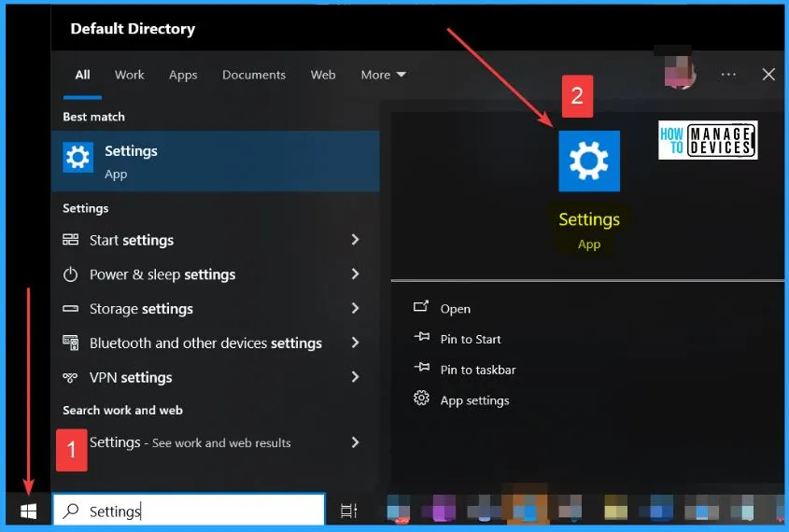Open the three-dots options menu

click(x=728, y=75)
